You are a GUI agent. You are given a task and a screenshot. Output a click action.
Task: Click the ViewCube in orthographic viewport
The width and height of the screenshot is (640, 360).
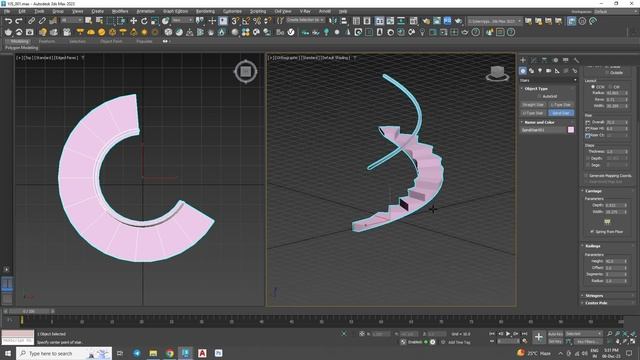(497, 73)
